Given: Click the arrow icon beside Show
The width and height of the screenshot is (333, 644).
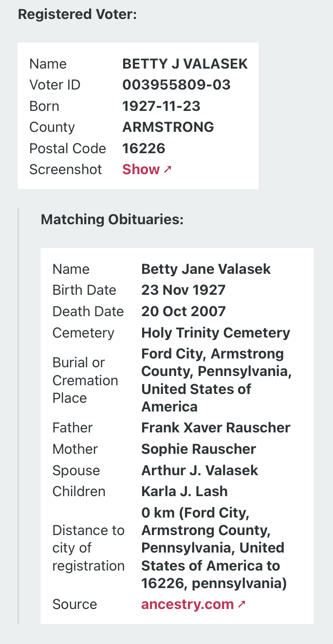Looking at the screenshot, I should 167,169.
